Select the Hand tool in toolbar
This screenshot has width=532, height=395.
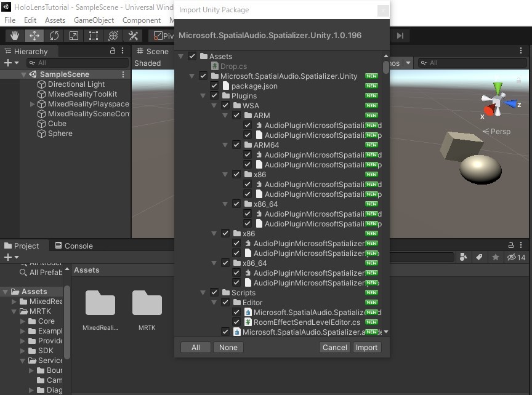coord(15,36)
